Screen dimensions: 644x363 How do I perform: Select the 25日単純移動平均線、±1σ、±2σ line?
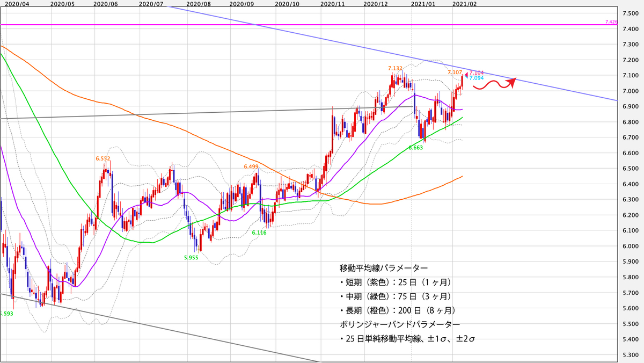tap(408, 339)
